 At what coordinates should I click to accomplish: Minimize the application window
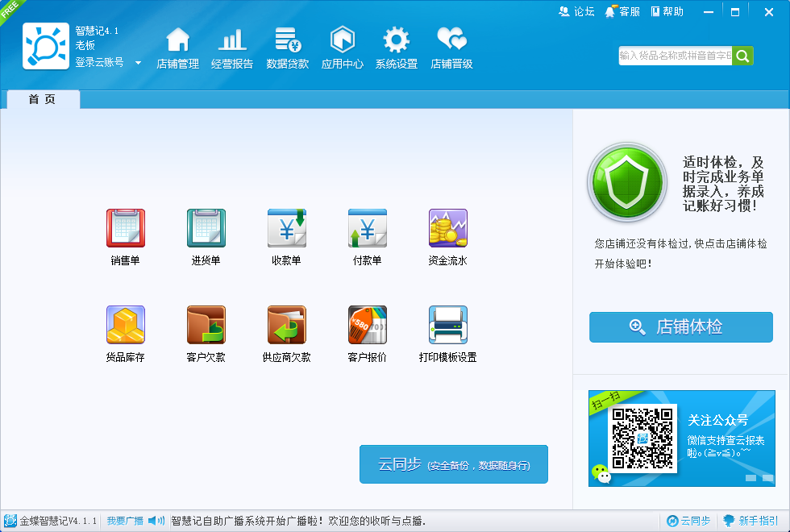[709, 12]
